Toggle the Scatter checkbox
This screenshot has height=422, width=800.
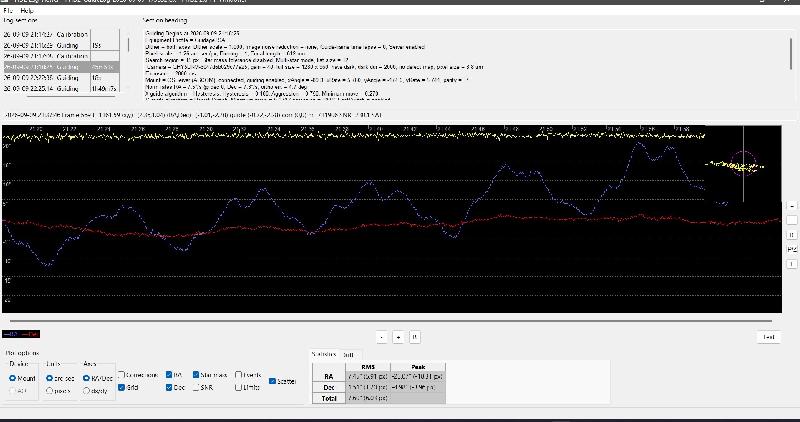[282, 381]
